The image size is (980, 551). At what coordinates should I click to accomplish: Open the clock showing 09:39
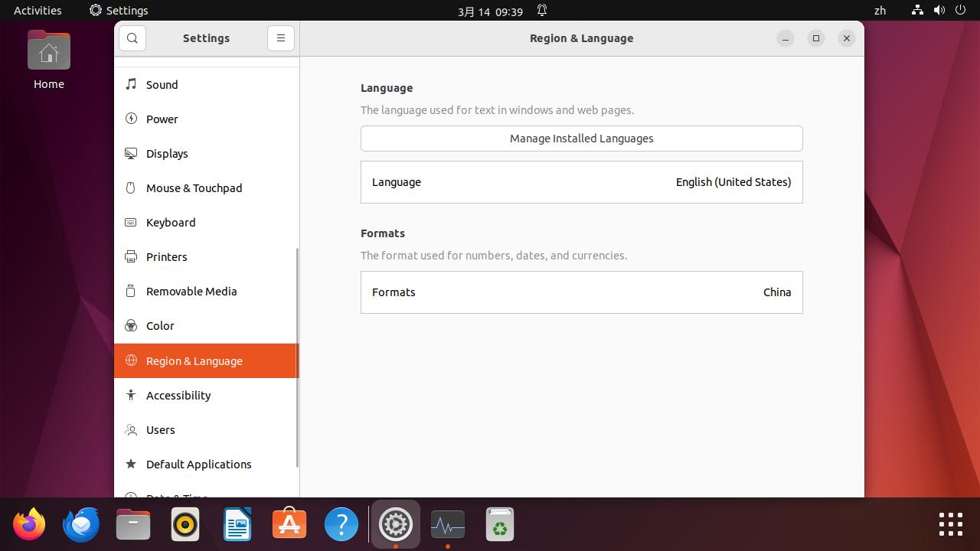[490, 11]
